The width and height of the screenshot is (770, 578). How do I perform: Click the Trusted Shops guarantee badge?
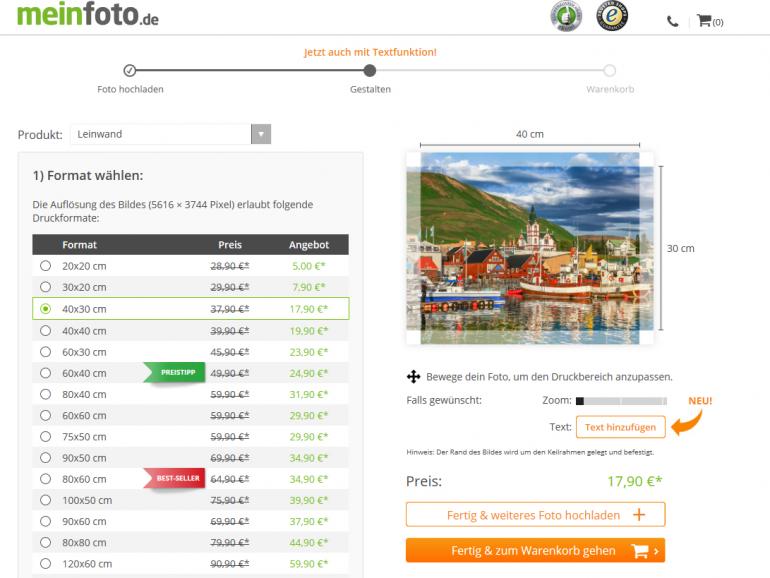(x=611, y=16)
